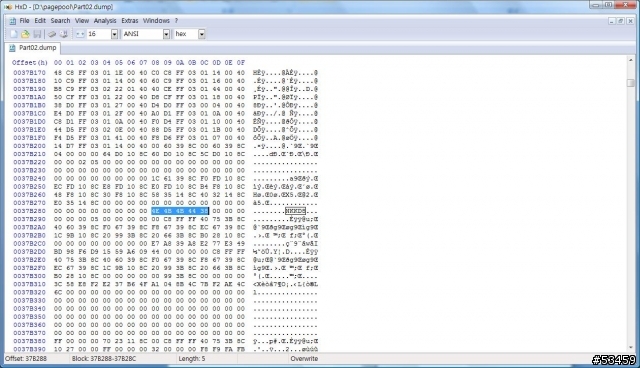
Task: Click offset row 0037B2C0
Action: pyautogui.click(x=29, y=244)
